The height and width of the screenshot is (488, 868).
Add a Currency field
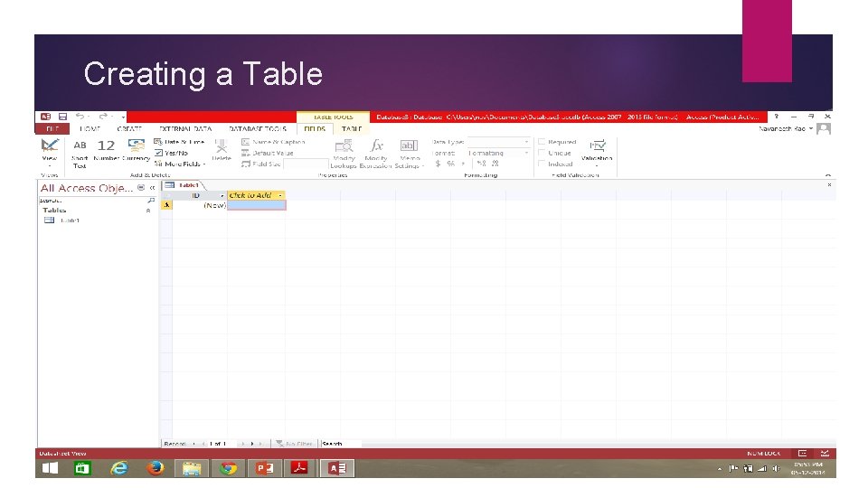[x=137, y=151]
